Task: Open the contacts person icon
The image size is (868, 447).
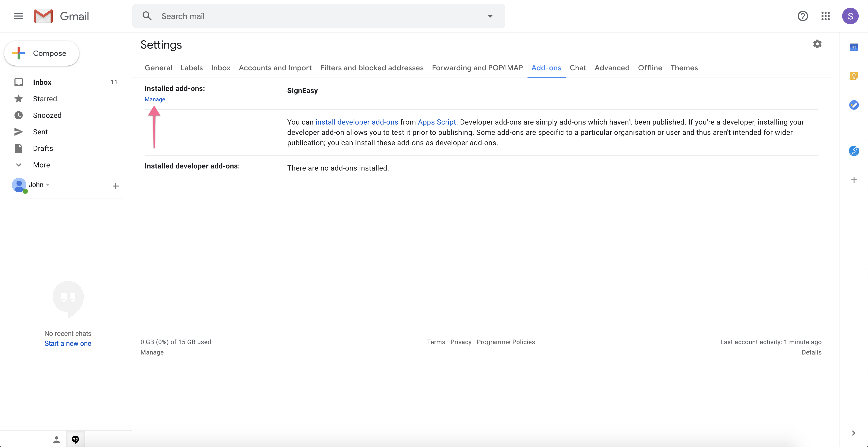Action: tap(57, 440)
